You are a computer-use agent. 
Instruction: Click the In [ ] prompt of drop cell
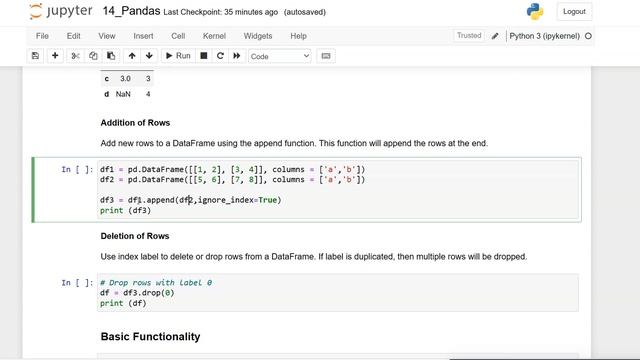[x=77, y=282]
